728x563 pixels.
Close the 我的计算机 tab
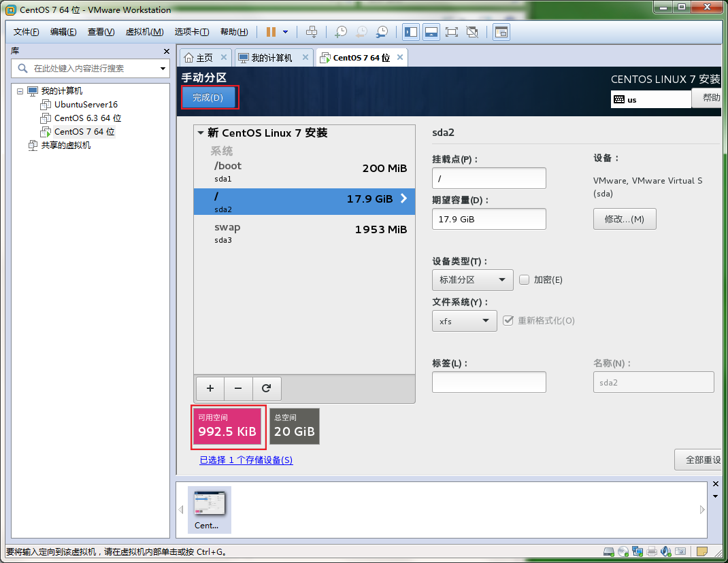click(305, 57)
